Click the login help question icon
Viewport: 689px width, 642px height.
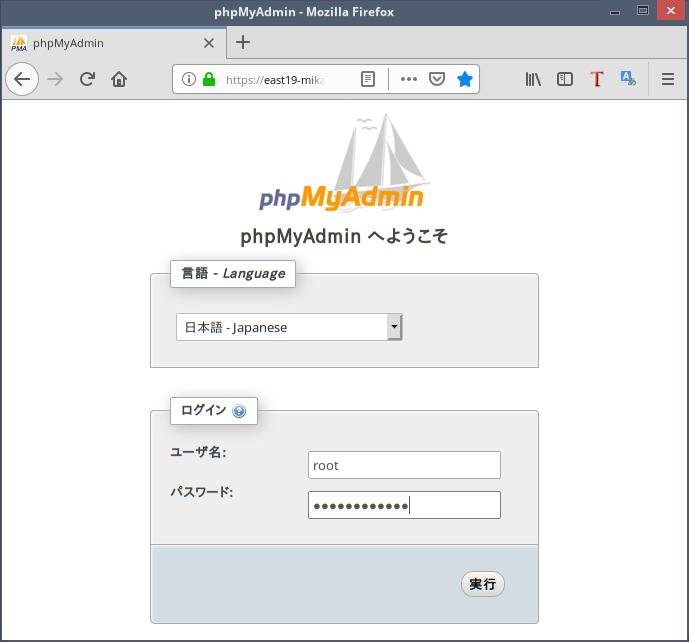239,411
